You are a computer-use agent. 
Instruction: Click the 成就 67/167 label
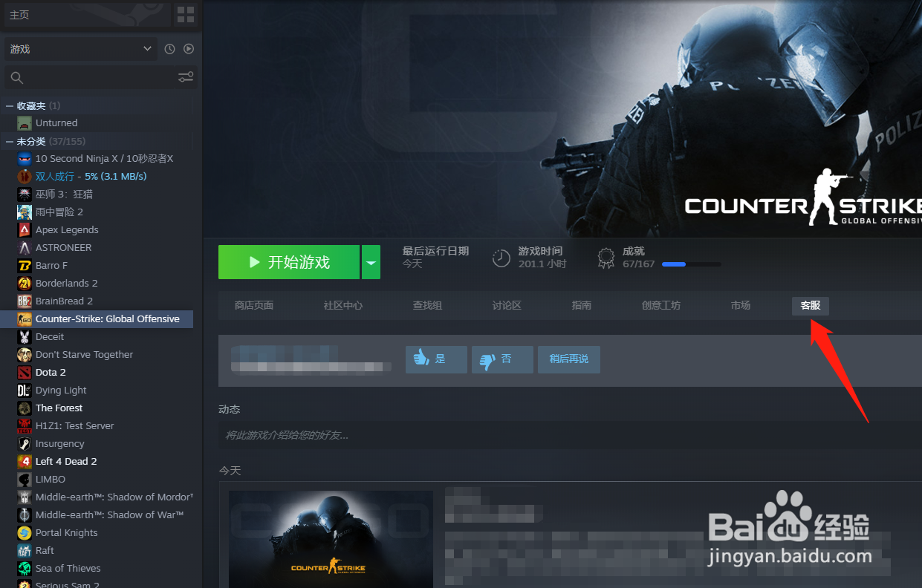[638, 258]
